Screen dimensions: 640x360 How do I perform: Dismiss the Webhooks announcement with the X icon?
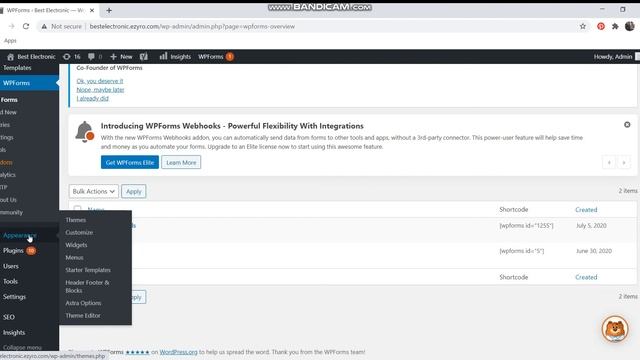pyautogui.click(x=627, y=124)
